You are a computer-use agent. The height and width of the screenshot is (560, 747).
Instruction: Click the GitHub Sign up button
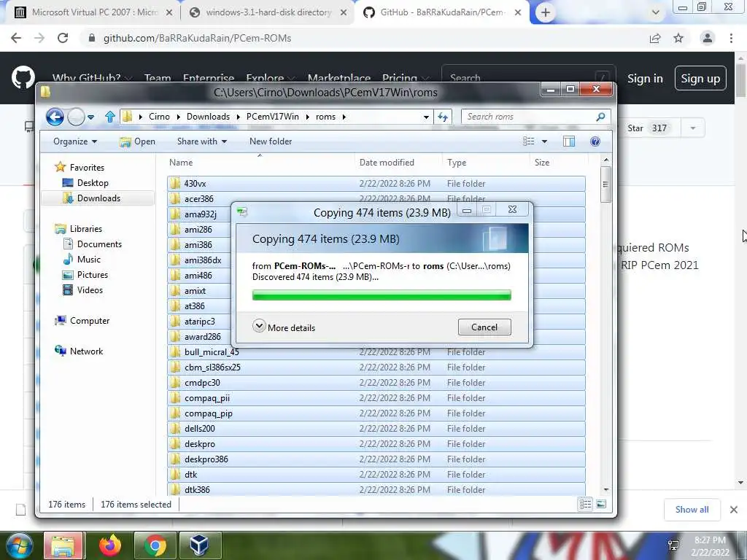click(700, 78)
